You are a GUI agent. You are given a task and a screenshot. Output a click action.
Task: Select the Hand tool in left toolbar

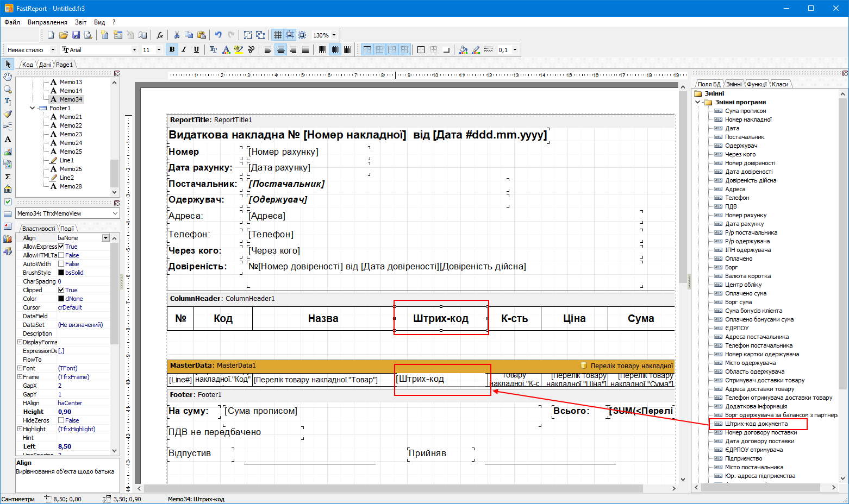click(8, 77)
